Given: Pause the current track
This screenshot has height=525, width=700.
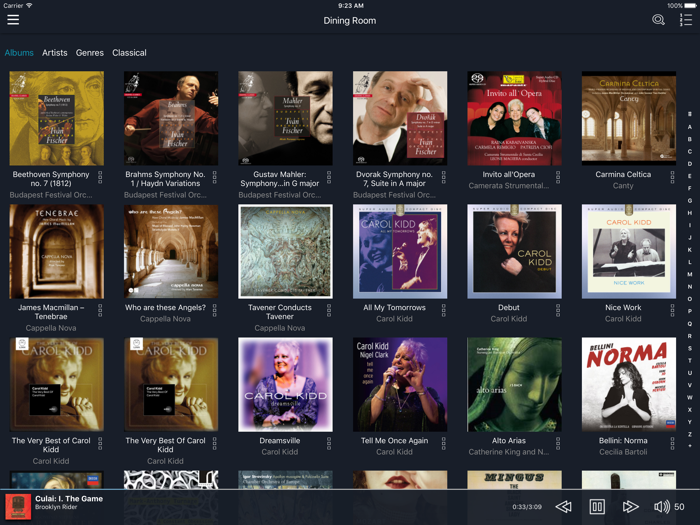Looking at the screenshot, I should pyautogui.click(x=597, y=506).
